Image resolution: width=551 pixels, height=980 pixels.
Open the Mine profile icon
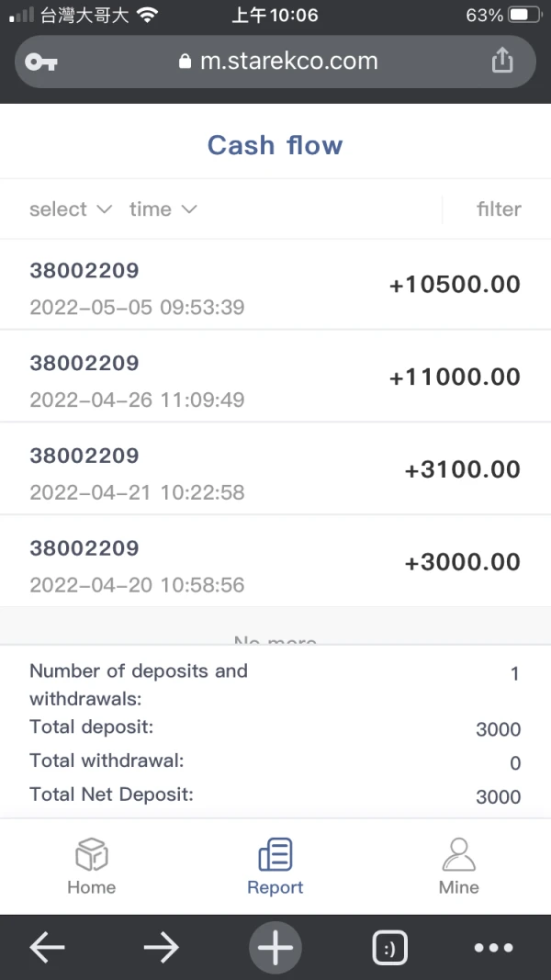point(458,854)
